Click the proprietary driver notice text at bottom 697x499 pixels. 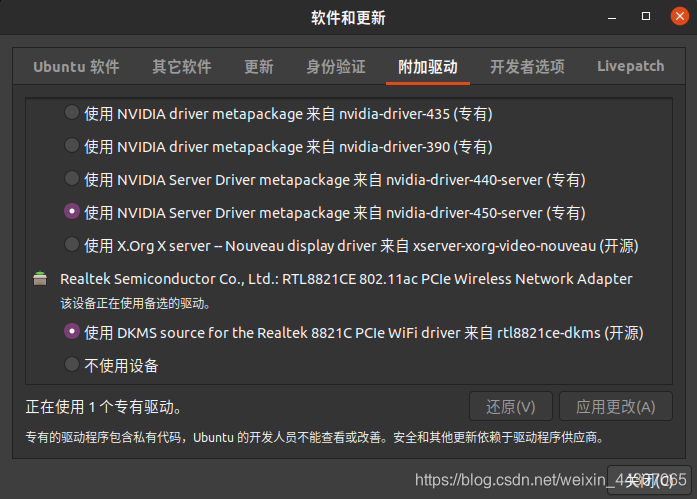[x=315, y=438]
